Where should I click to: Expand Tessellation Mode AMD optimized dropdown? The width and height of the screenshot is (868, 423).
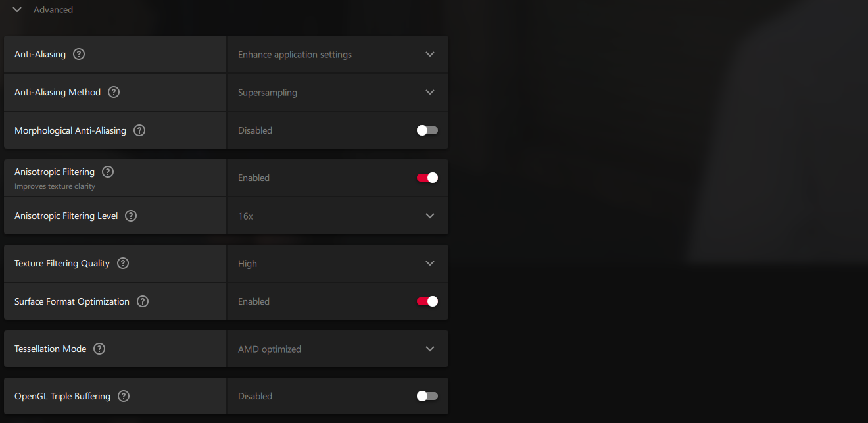(x=337, y=349)
